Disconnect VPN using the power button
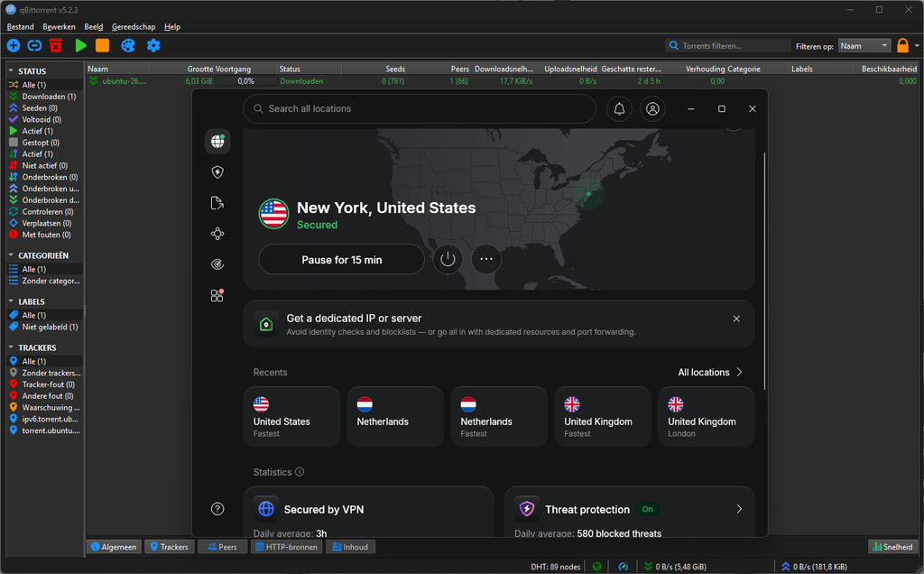 448,259
